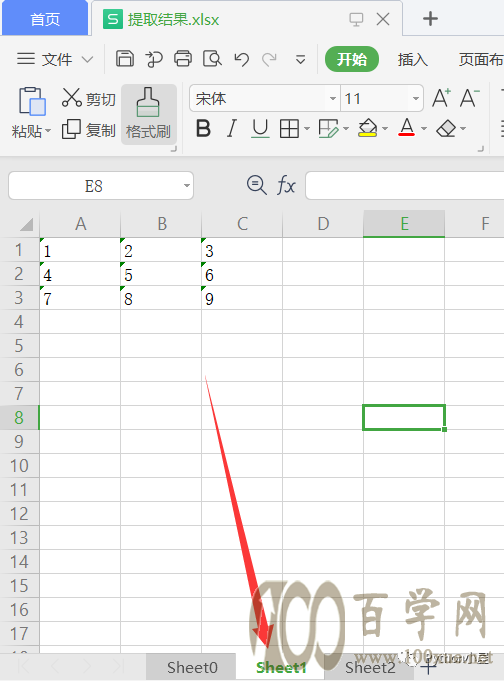Image resolution: width=504 pixels, height=681 pixels.
Task: Click the Save icon in quick toolbar
Action: [125, 59]
